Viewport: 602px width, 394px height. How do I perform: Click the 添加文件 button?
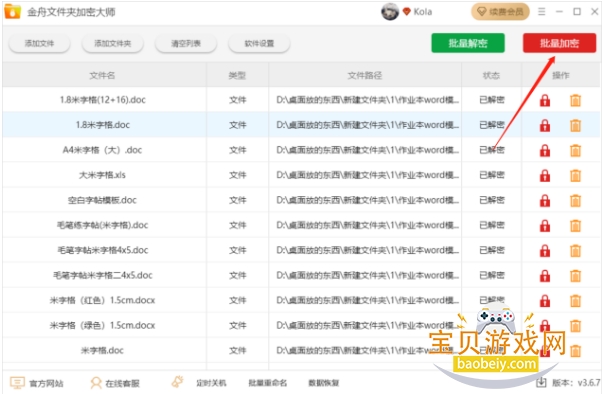point(39,43)
